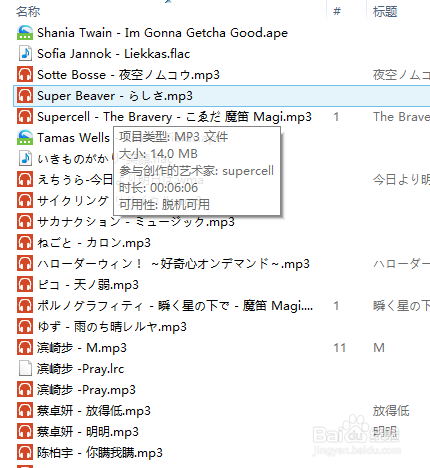Image resolution: width=430 pixels, height=468 pixels.
Task: Click title cell M in 标题 column
Action: click(379, 348)
